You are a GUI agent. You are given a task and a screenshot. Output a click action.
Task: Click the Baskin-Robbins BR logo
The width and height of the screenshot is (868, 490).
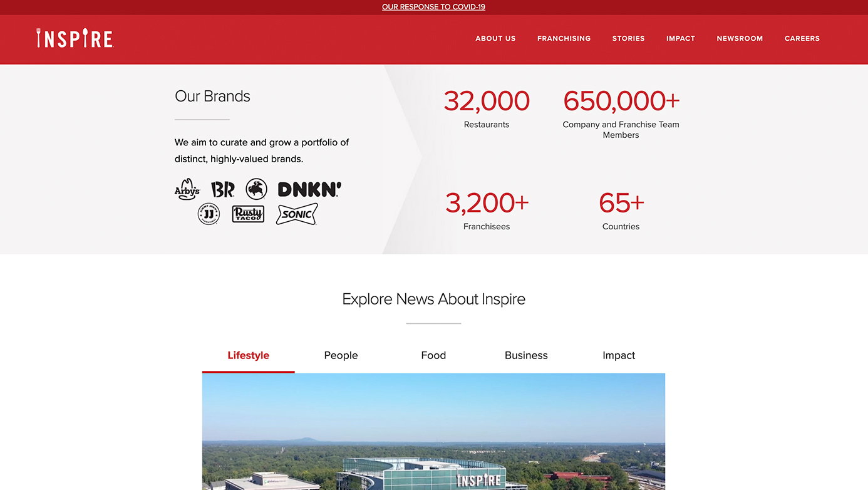tap(223, 189)
